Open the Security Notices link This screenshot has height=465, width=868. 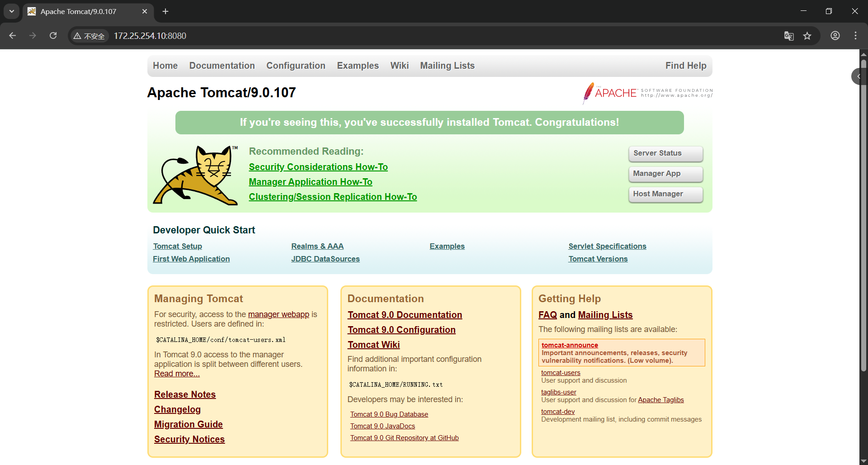tap(189, 439)
